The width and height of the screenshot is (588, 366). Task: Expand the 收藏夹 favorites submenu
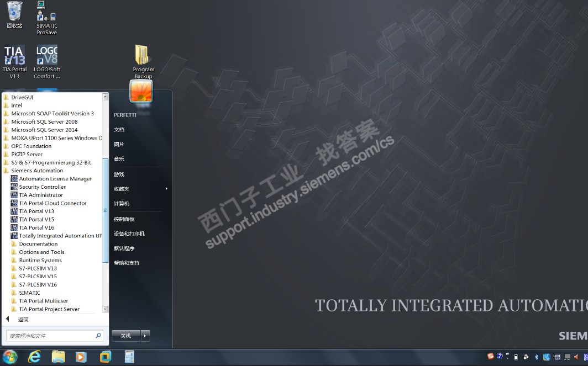click(x=166, y=189)
